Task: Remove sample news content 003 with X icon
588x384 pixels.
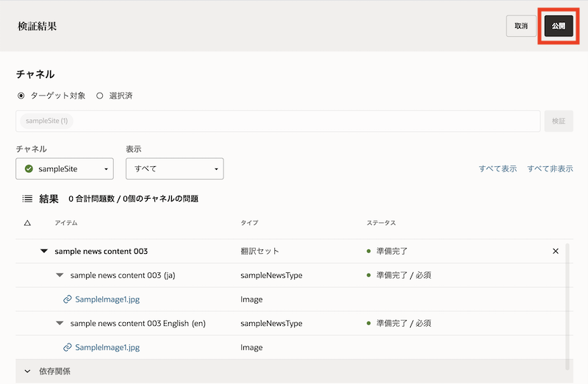Action: (x=556, y=252)
